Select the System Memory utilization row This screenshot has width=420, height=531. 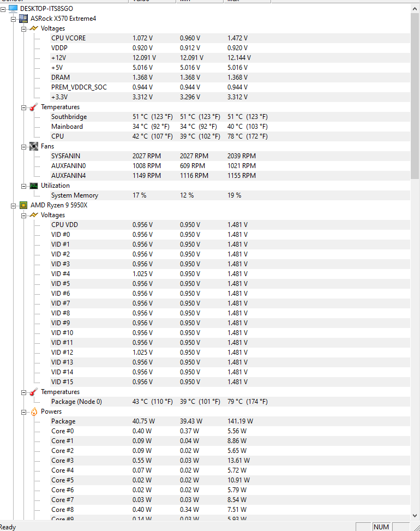230,195
